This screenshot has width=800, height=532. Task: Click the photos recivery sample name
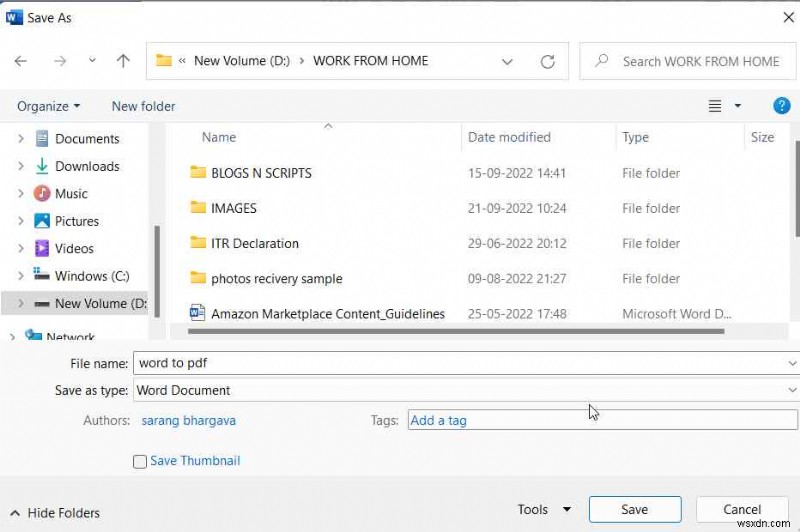click(277, 279)
